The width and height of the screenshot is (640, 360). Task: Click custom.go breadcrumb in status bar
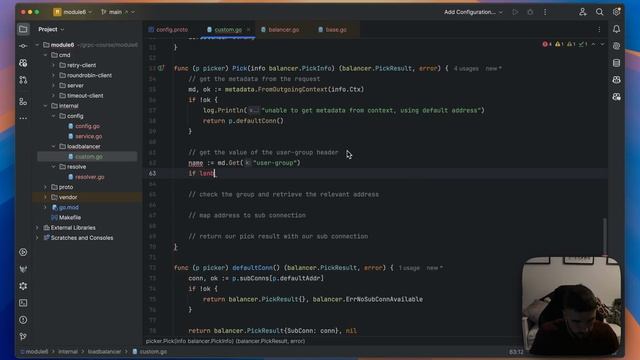coord(150,351)
